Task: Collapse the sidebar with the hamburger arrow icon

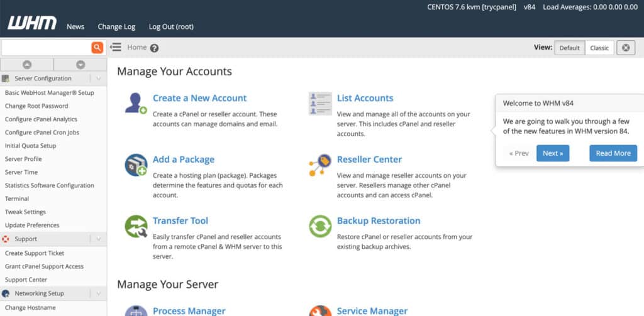Action: click(x=116, y=47)
